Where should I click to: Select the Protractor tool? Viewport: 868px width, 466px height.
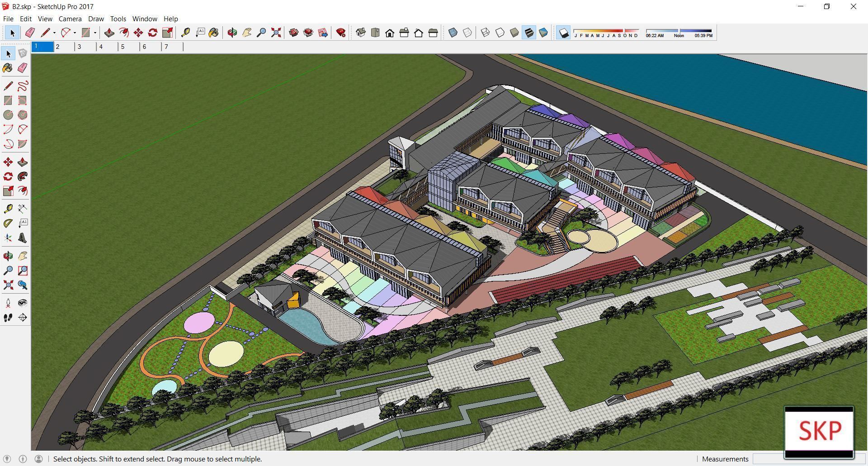(8, 223)
